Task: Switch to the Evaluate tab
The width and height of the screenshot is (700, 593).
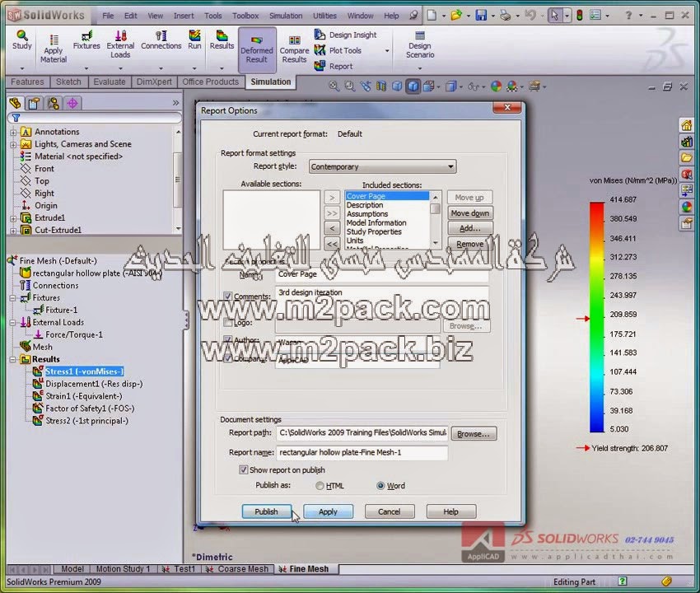Action: [x=110, y=82]
